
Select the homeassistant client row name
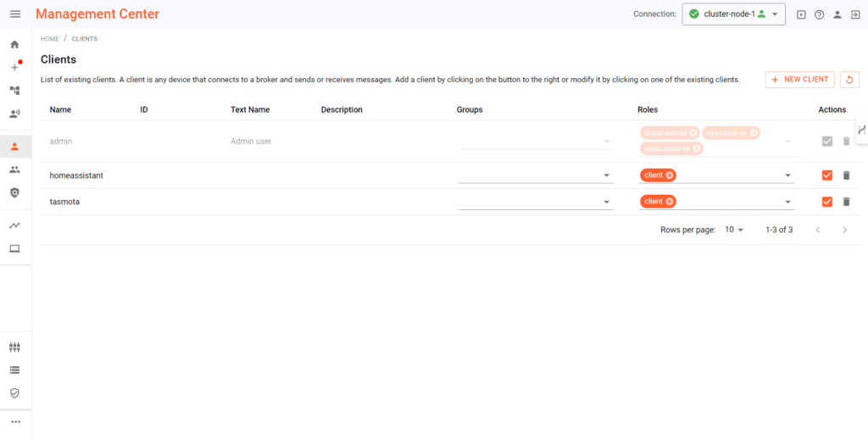(x=76, y=175)
